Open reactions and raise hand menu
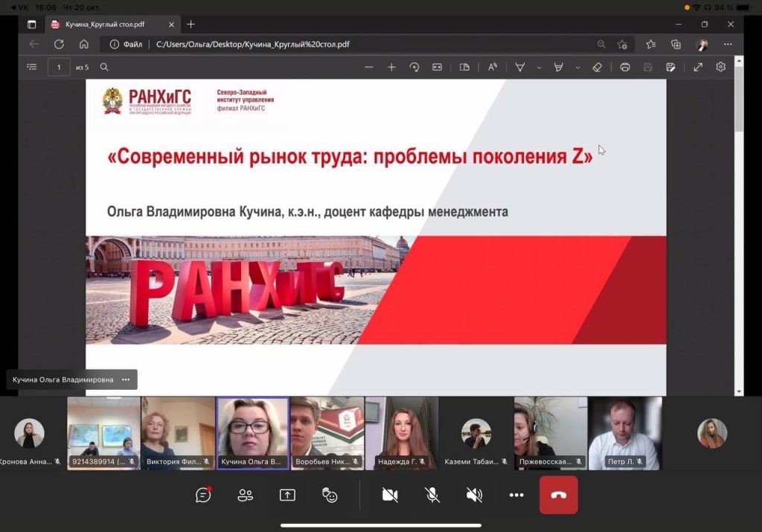762x532 pixels. tap(330, 495)
